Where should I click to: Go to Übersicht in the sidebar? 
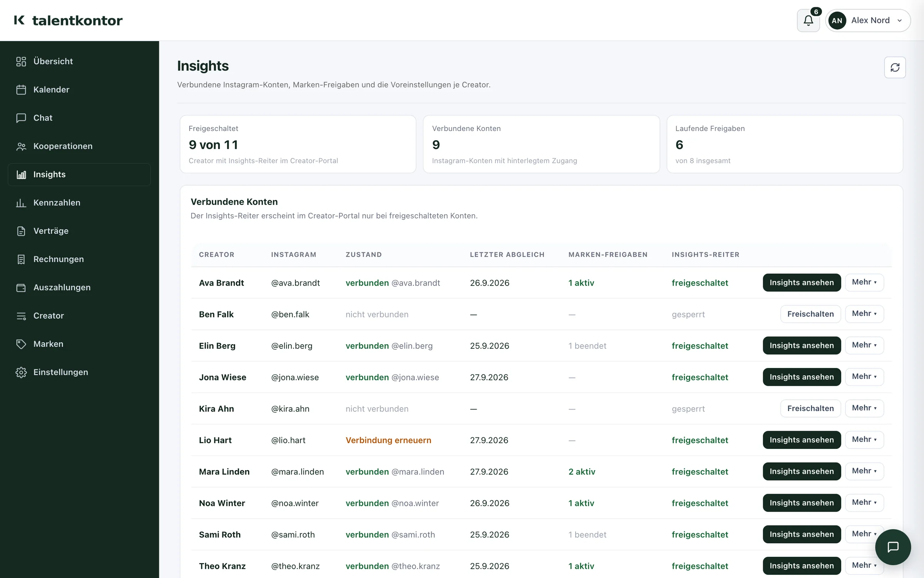tap(79, 61)
